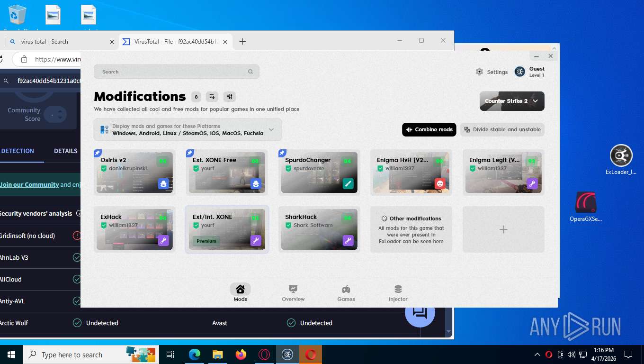
Task: Click the blue type badge on Osiris v2
Action: coord(163,184)
